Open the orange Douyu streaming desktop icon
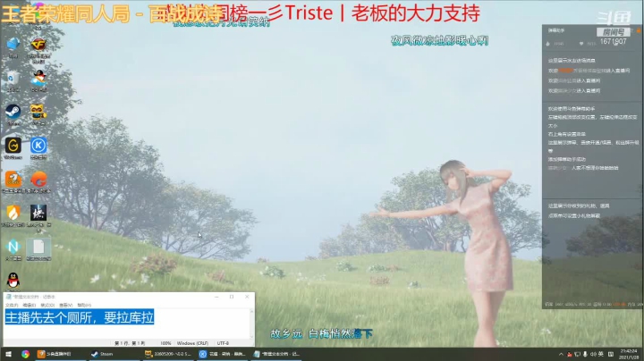Viewport: 644px width, 361px height. point(13,180)
